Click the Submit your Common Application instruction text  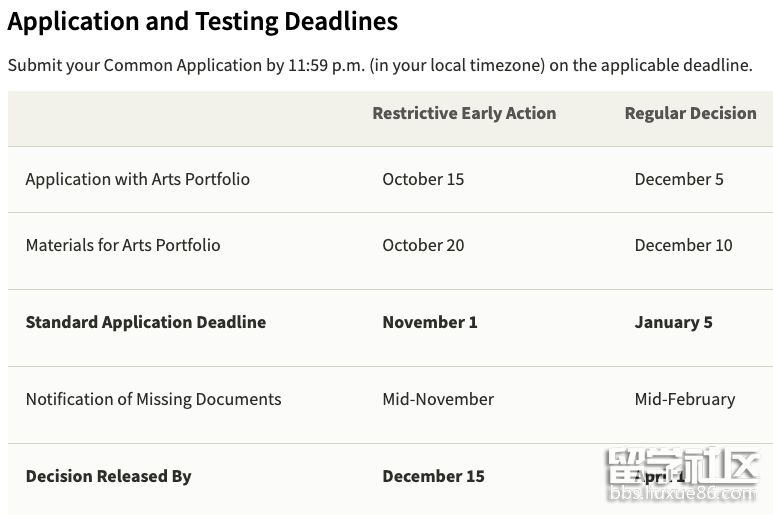pos(379,65)
